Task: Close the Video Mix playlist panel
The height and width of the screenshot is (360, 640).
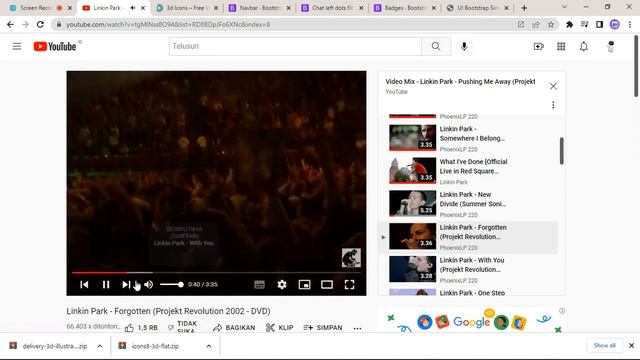Action: tap(553, 86)
